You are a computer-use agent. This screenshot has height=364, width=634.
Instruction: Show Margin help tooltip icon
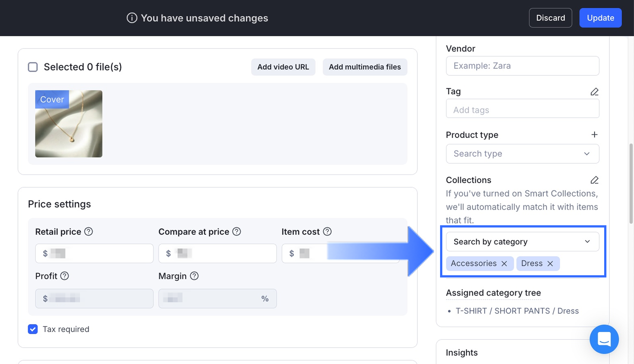[x=194, y=276]
